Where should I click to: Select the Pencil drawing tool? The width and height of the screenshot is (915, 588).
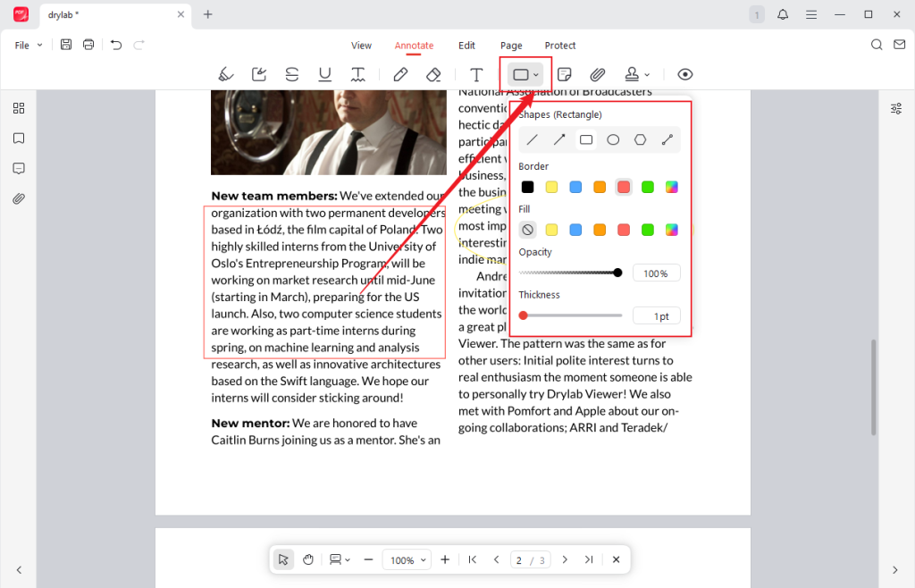coord(400,74)
